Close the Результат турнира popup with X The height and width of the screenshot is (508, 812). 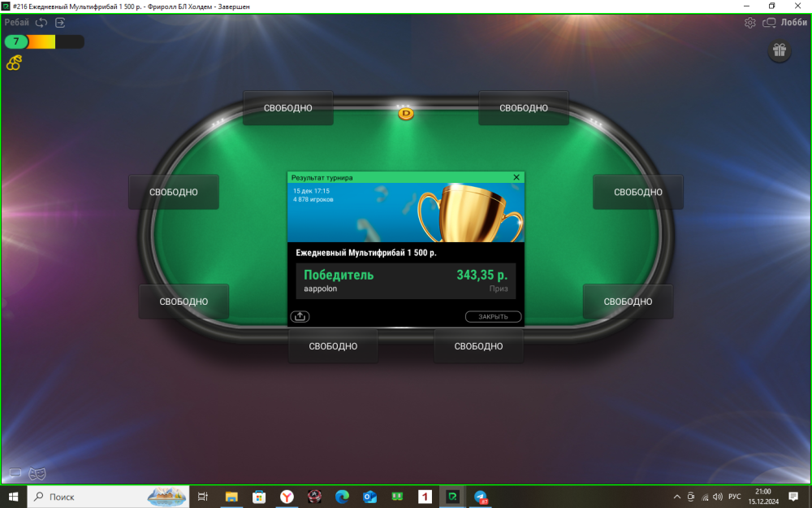(x=516, y=177)
